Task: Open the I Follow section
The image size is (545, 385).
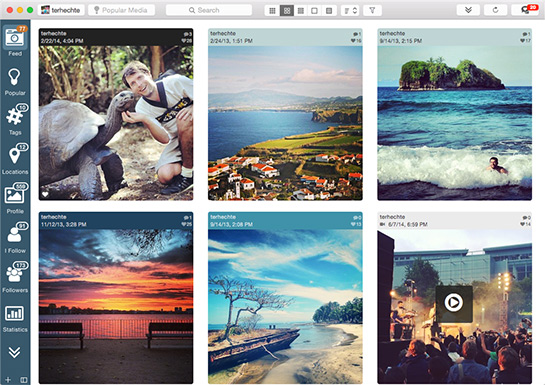Action: click(x=15, y=238)
